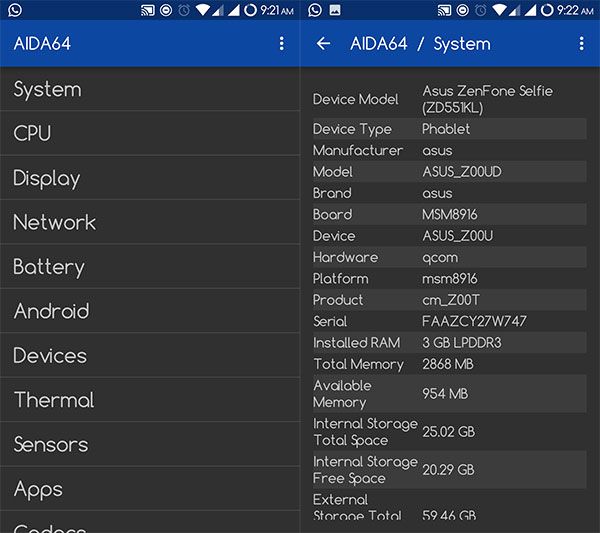Tap WhatsApp notification icon in left status bar
The image size is (600, 533).
15,10
